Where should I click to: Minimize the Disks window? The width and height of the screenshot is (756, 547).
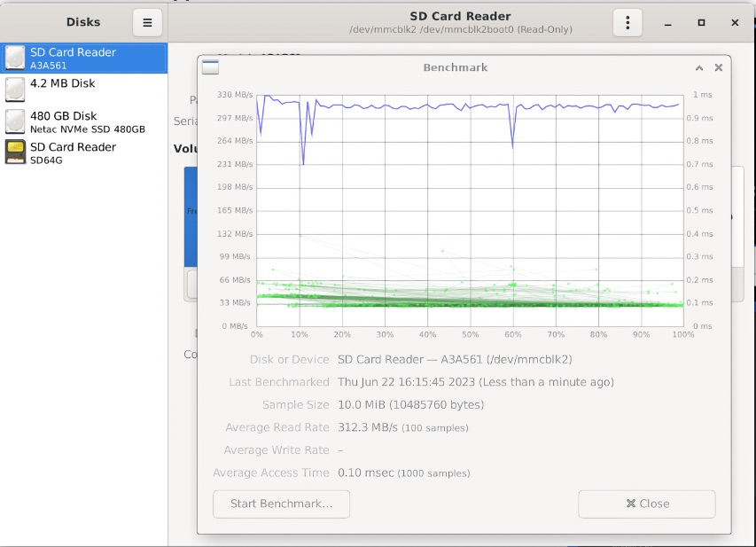[x=667, y=23]
